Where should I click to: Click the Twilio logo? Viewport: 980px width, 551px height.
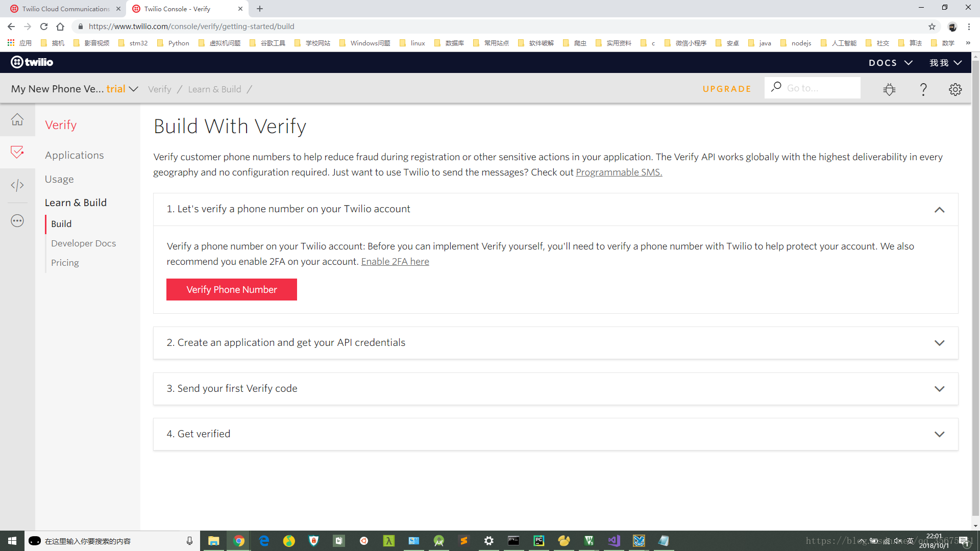click(x=32, y=62)
